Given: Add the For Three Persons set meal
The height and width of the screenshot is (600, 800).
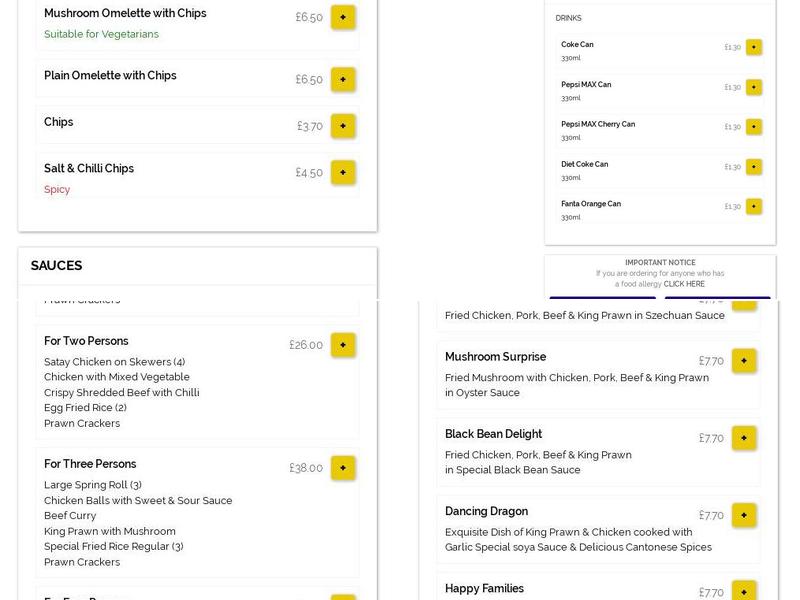Looking at the screenshot, I should point(343,467).
